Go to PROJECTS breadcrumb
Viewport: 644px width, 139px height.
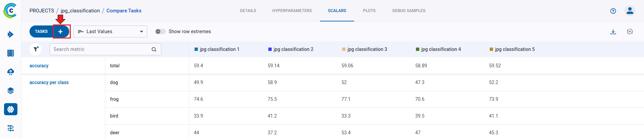(x=42, y=11)
